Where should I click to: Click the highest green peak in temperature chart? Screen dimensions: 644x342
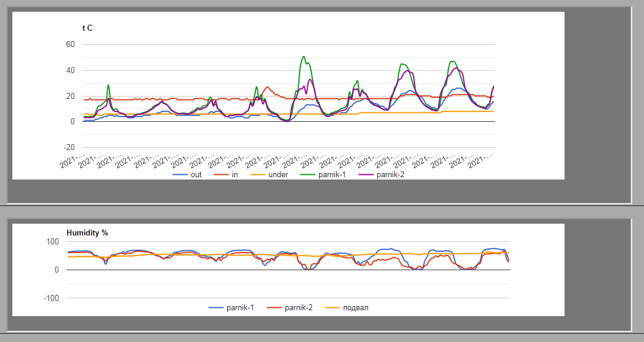click(303, 57)
